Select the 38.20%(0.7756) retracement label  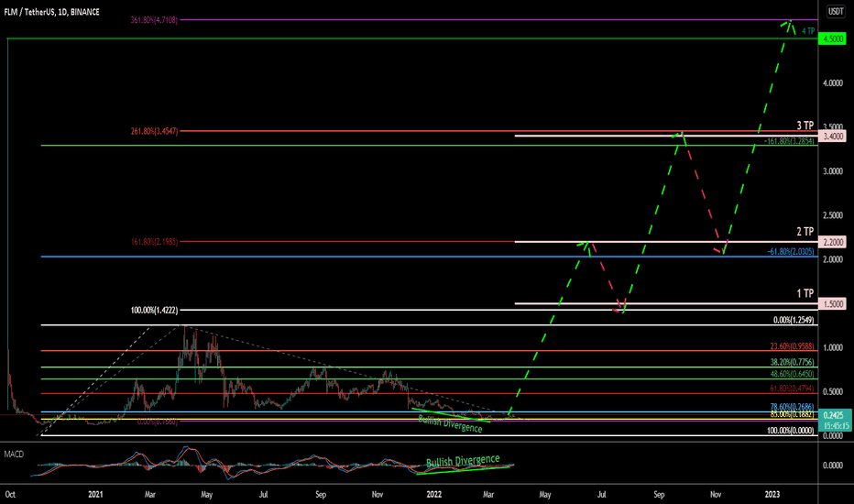793,362
